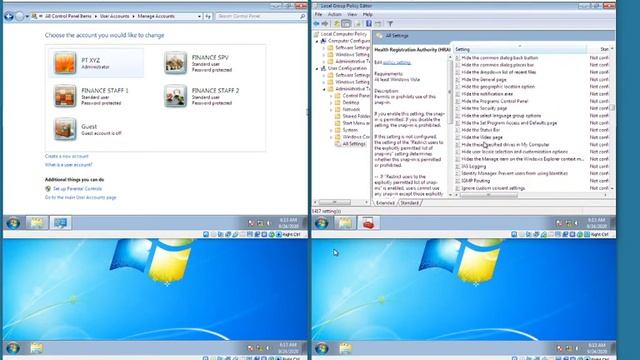Go to the main User Accounts page link
Screen dimensions: 640x360
pos(80,198)
